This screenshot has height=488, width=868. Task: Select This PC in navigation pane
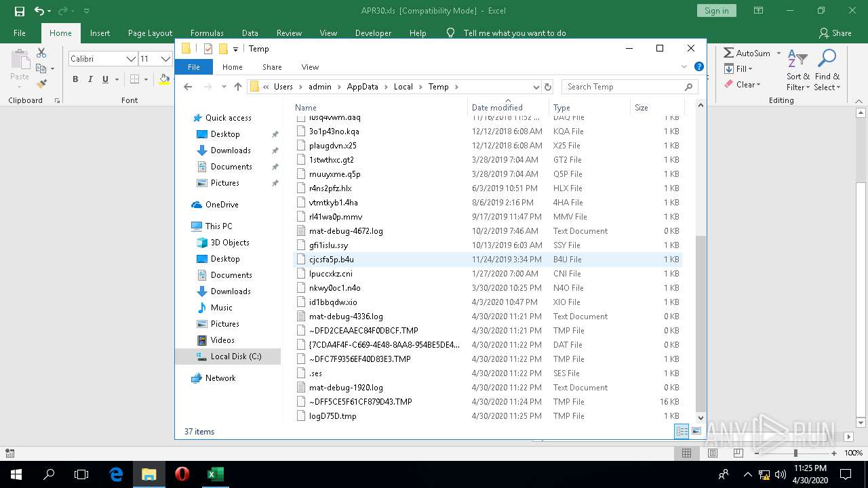pyautogui.click(x=218, y=226)
